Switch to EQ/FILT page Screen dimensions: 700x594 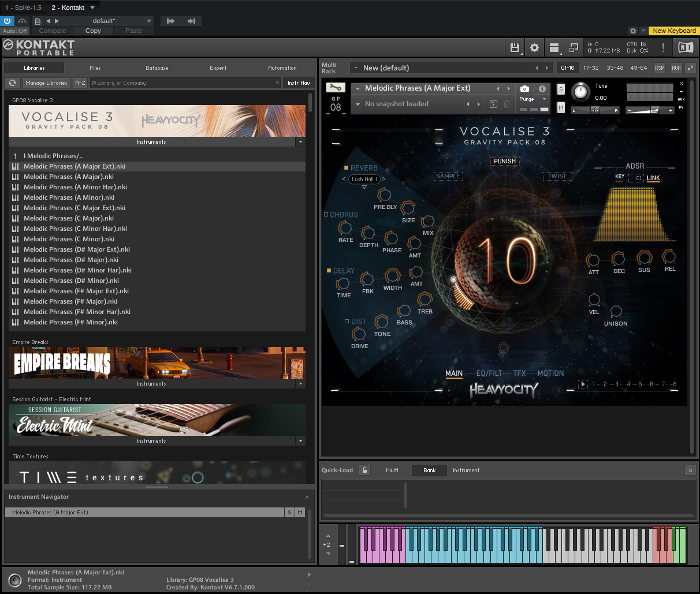[x=489, y=373]
